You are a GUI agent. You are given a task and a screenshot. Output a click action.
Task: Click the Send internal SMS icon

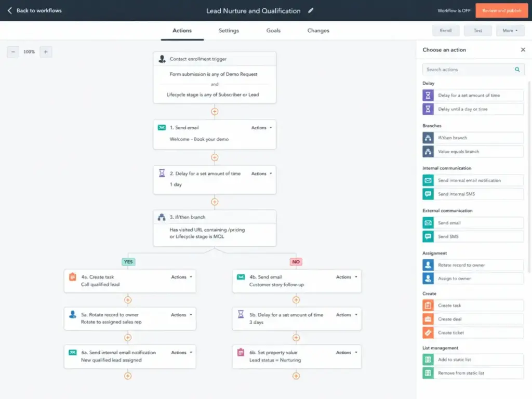click(x=428, y=194)
